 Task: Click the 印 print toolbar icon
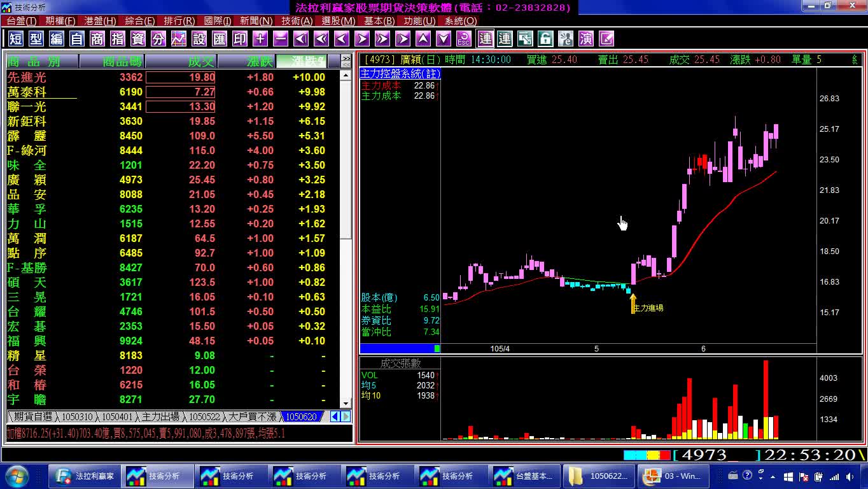[240, 39]
